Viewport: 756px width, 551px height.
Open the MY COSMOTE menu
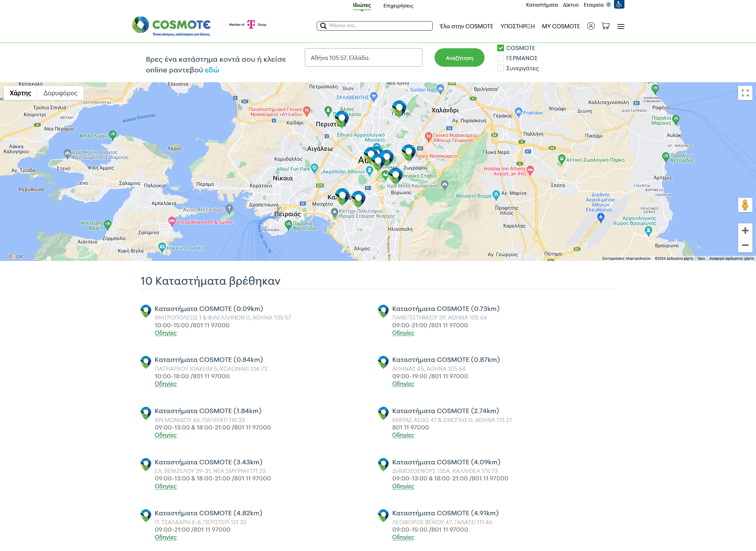(x=561, y=26)
